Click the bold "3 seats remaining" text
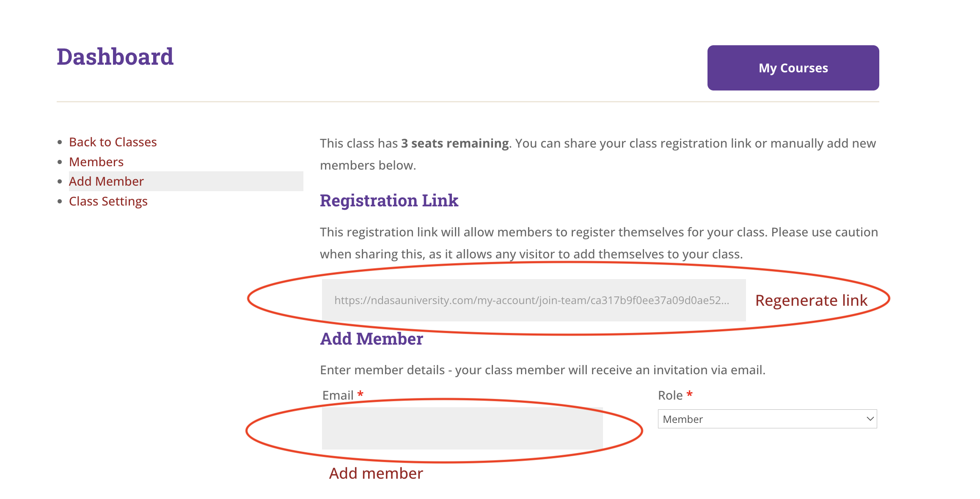The width and height of the screenshot is (980, 499). click(455, 143)
